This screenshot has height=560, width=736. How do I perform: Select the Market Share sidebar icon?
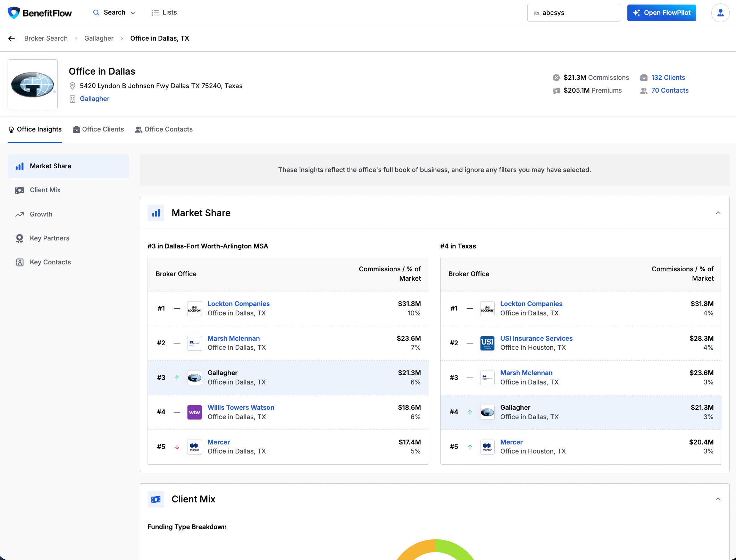(20, 166)
